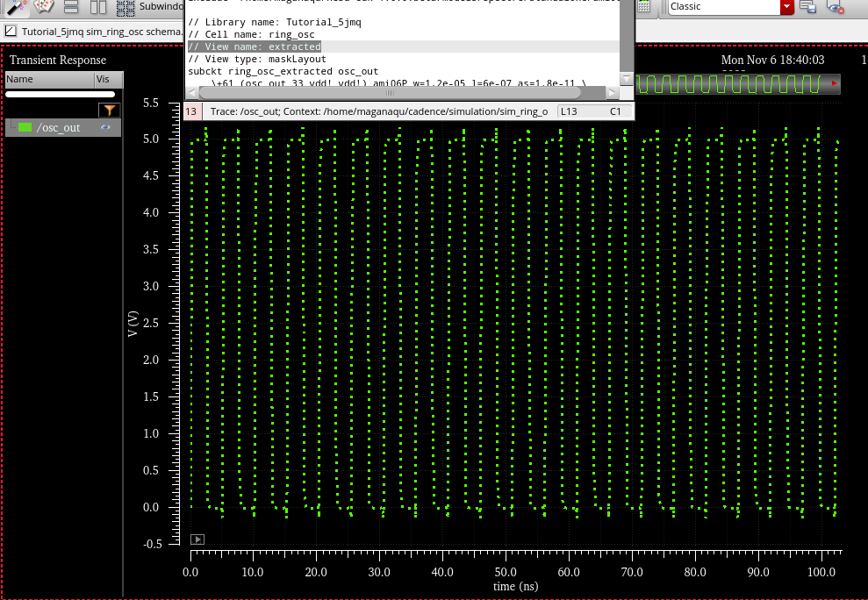Image resolution: width=868 pixels, height=600 pixels.
Task: Open the calculator icon in toolbar
Action: click(643, 7)
